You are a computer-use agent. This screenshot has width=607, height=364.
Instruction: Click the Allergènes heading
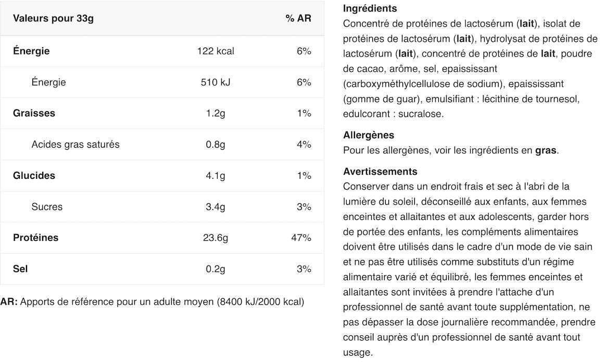tap(369, 135)
